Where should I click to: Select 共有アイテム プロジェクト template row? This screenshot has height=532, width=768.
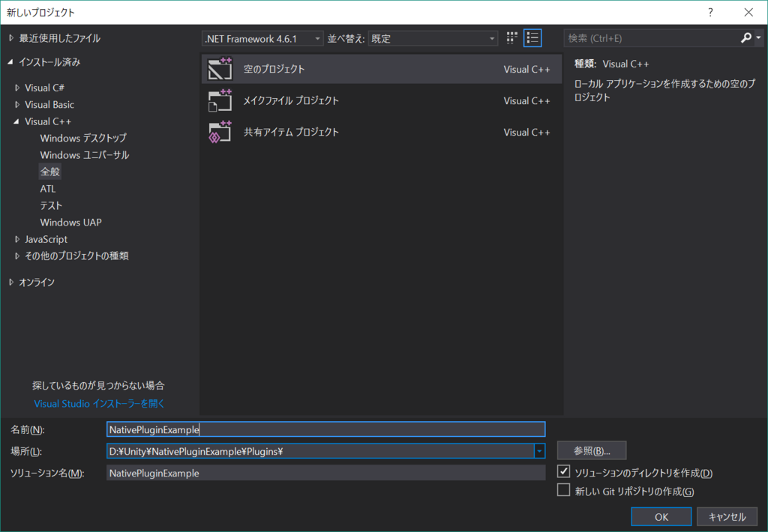pyautogui.click(x=382, y=132)
